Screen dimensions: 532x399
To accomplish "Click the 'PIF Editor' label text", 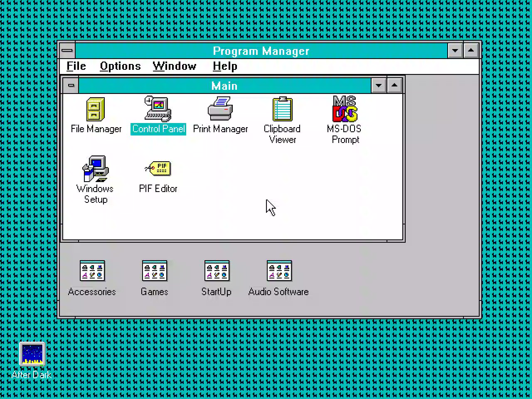I will tap(158, 189).
